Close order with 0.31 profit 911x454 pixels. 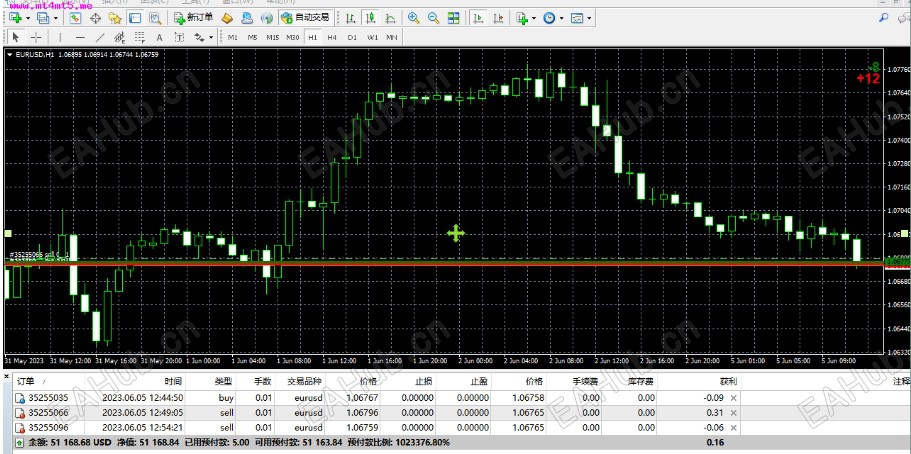733,413
